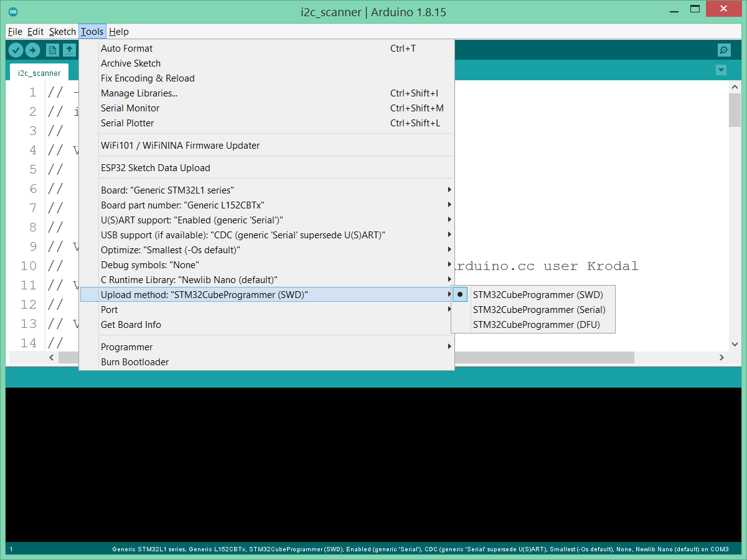Select STM32CubeProgrammer (SWD) upload method
This screenshot has width=747, height=560.
point(533,295)
